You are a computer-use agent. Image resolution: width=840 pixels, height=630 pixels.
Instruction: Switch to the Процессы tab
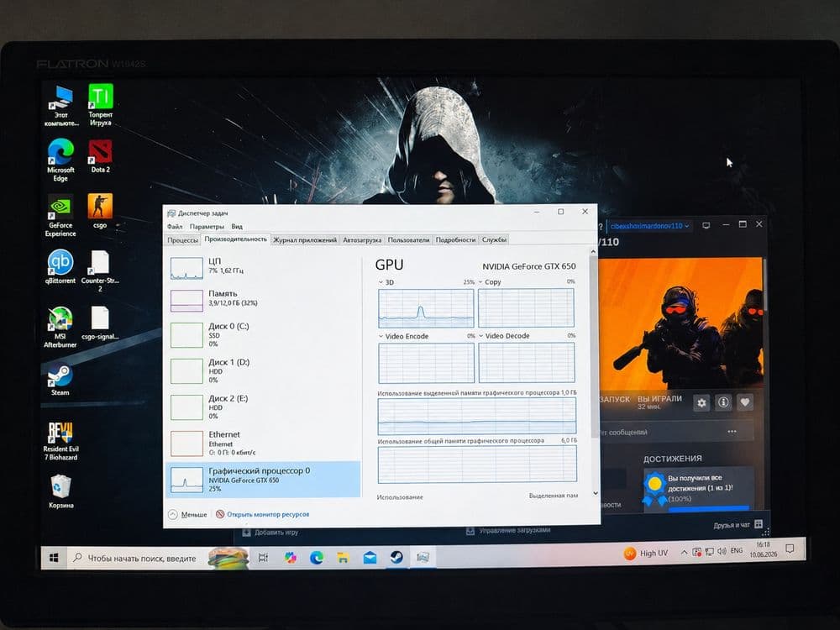point(182,240)
